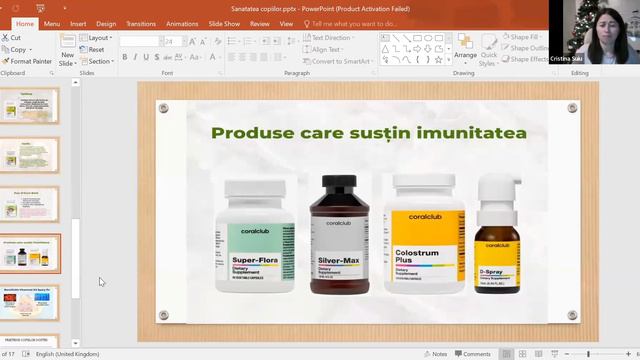
Task: Open the Design ribbon tab
Action: pos(106,24)
